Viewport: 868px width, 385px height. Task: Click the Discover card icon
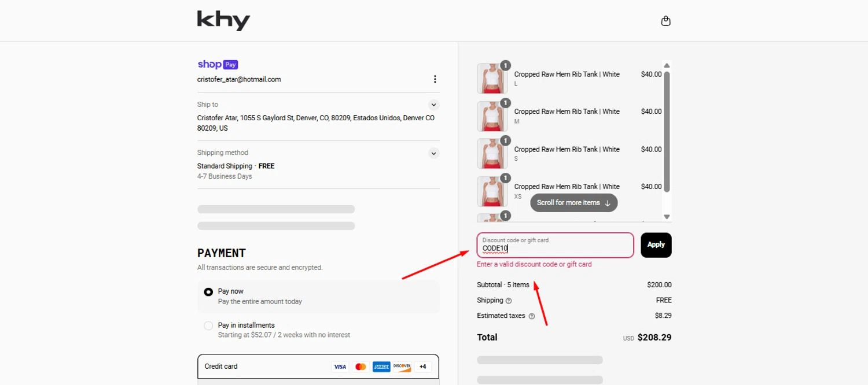click(x=402, y=367)
